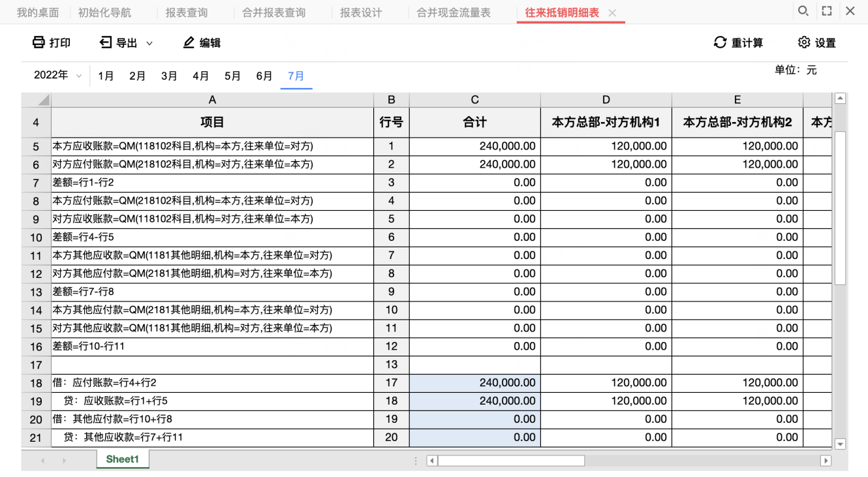
Task: Switch to the 我的桌面 tab
Action: coord(38,12)
